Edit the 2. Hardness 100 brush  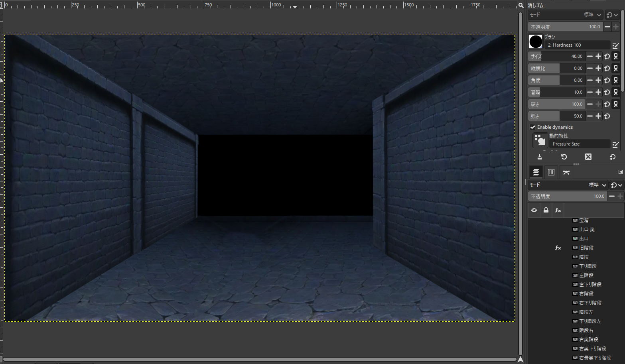click(615, 45)
